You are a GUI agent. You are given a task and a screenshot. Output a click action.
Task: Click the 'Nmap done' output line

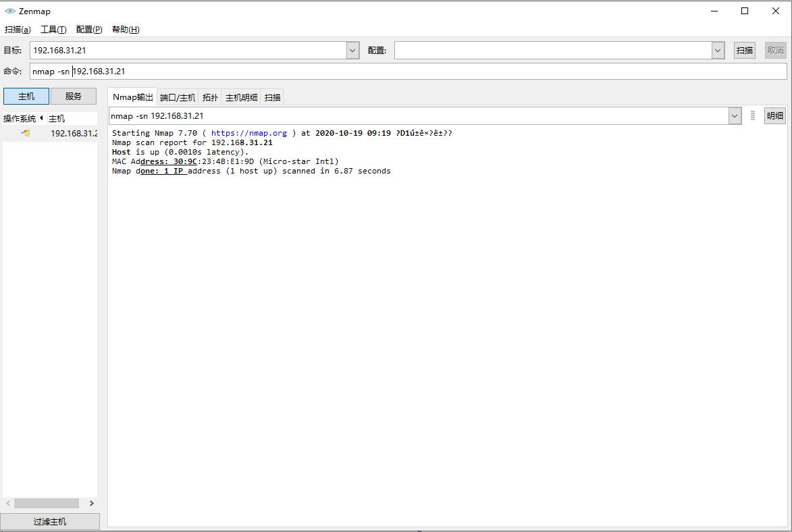tap(251, 171)
